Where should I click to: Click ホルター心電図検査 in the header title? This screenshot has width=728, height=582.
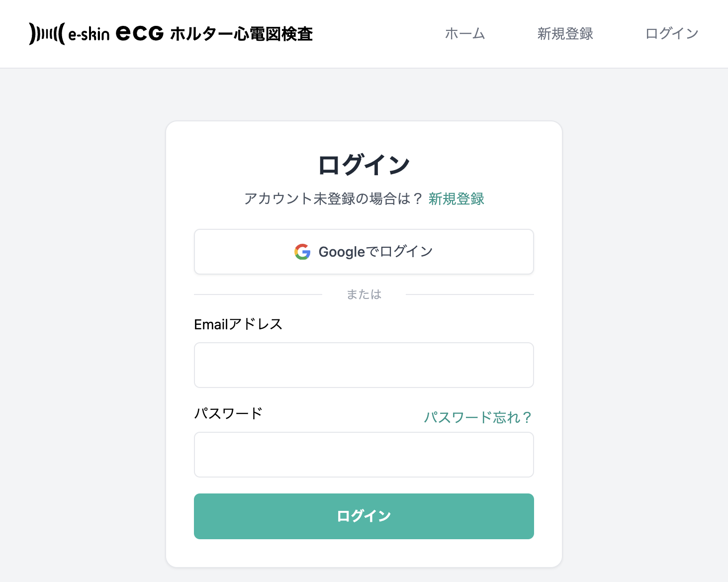pyautogui.click(x=242, y=34)
